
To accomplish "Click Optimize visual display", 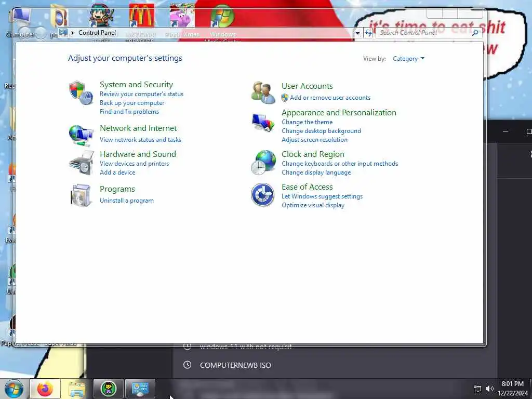I will tap(313, 205).
